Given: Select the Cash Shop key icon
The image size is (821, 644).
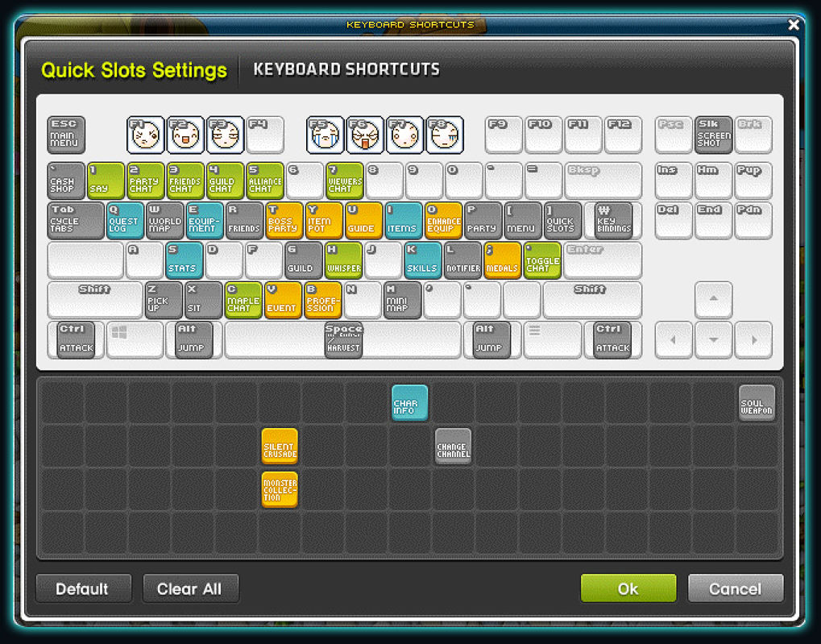Looking at the screenshot, I should click(66, 181).
